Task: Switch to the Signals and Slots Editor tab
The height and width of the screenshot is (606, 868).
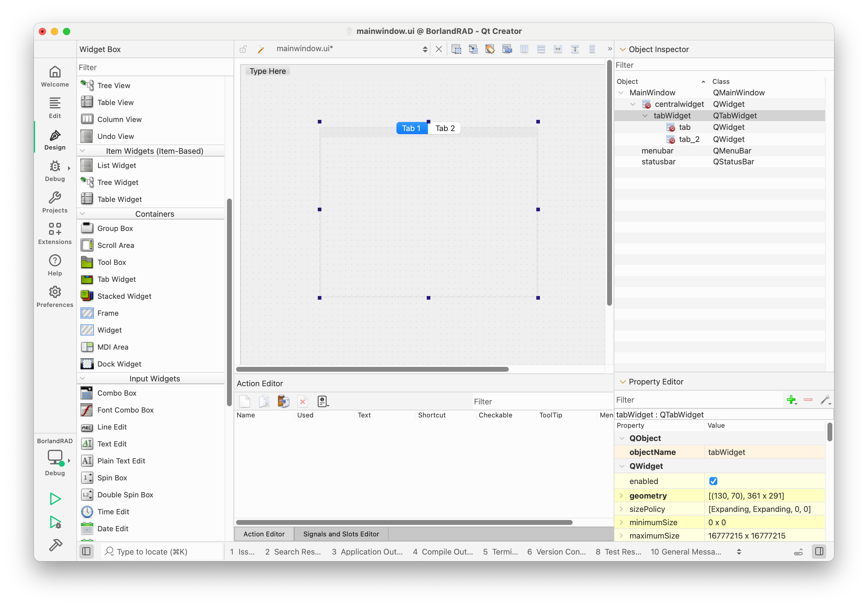Action: point(340,534)
